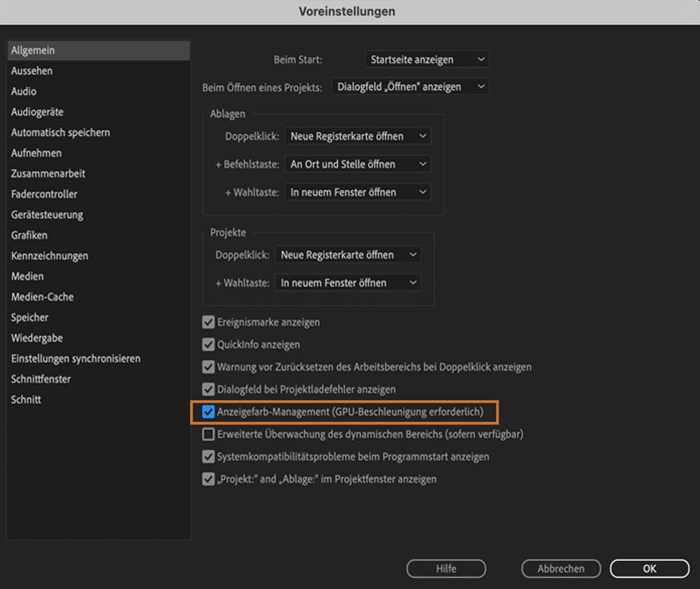
Task: Toggle "Systemkompatibilitätsprobleme beim Programmstart anzeigen"
Action: [x=208, y=456]
